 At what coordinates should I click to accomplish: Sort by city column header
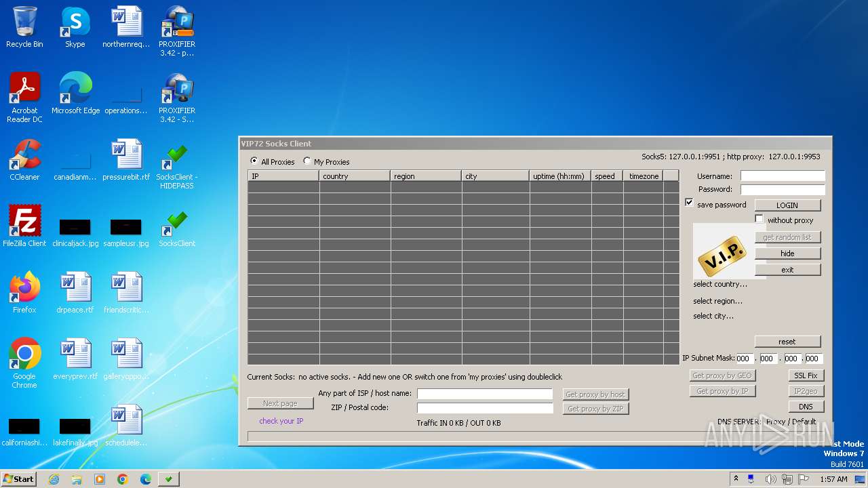click(496, 176)
